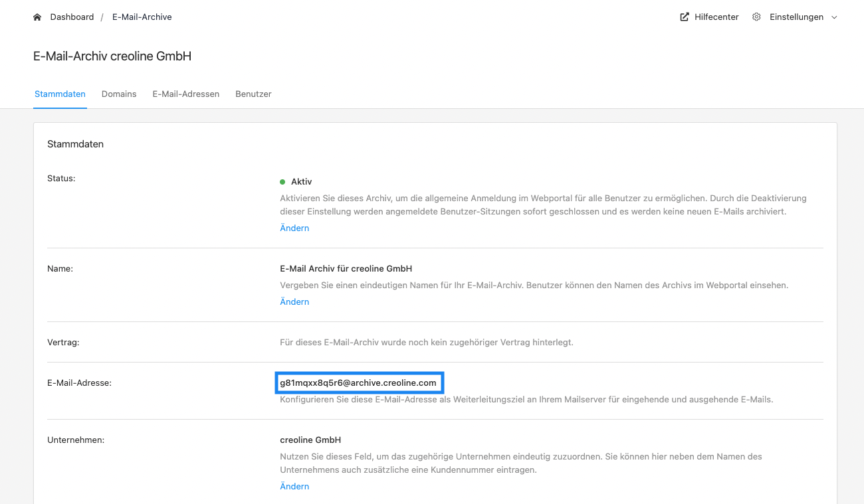Click the Stammdaten section heading

point(75,144)
